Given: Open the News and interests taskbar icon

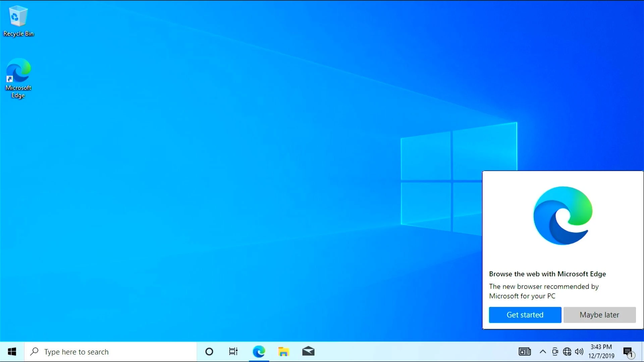Looking at the screenshot, I should (525, 352).
